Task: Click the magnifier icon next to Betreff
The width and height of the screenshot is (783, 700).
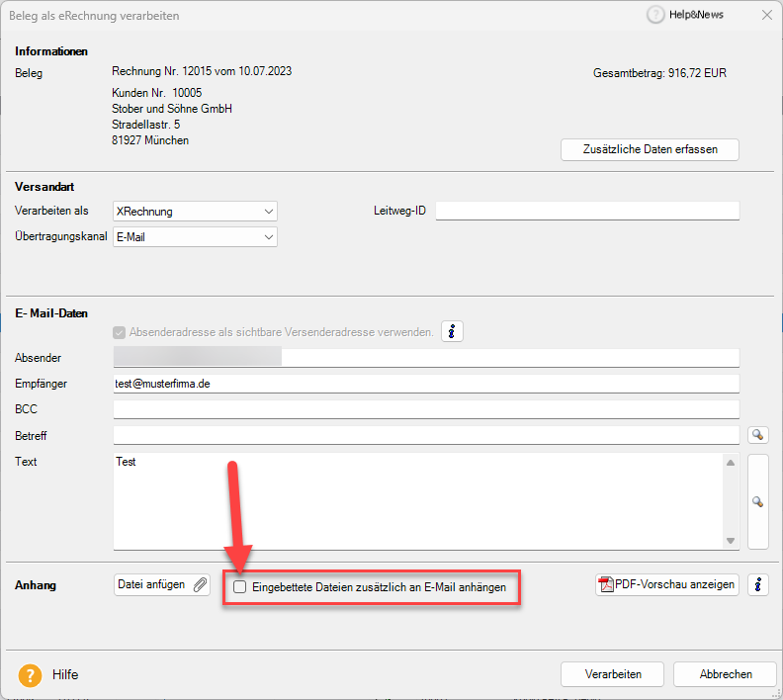Action: [x=758, y=435]
